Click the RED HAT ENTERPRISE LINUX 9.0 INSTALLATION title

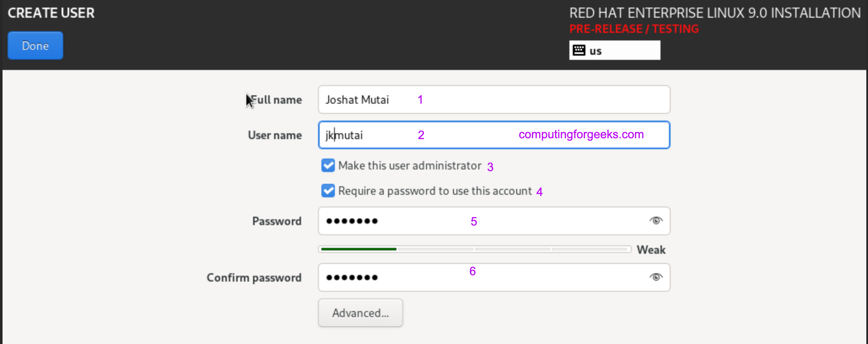pos(715,13)
